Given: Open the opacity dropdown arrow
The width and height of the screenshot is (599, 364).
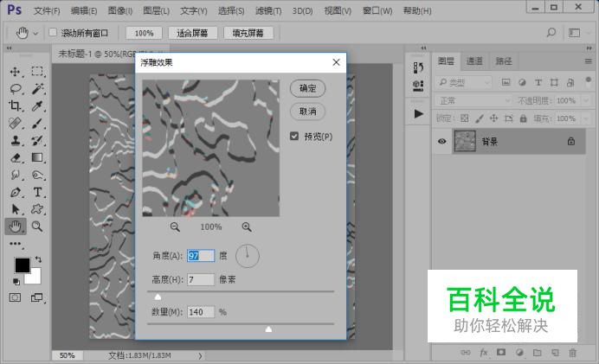Looking at the screenshot, I should click(586, 101).
